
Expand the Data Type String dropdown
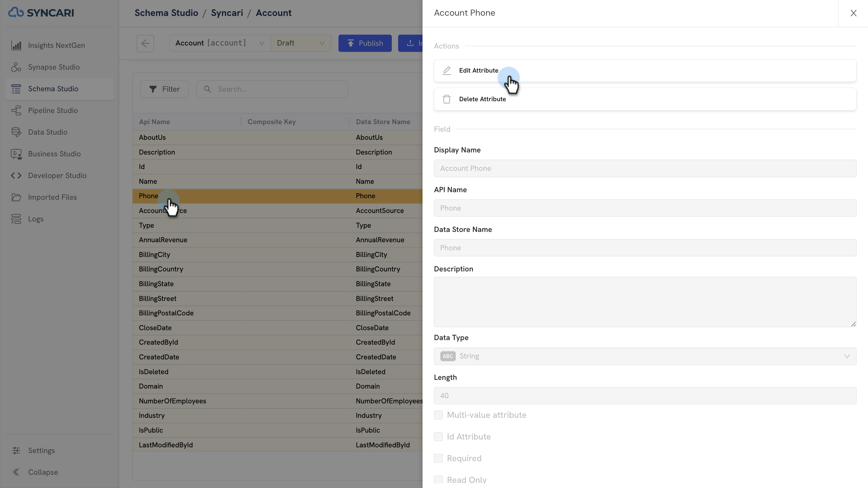(x=645, y=356)
